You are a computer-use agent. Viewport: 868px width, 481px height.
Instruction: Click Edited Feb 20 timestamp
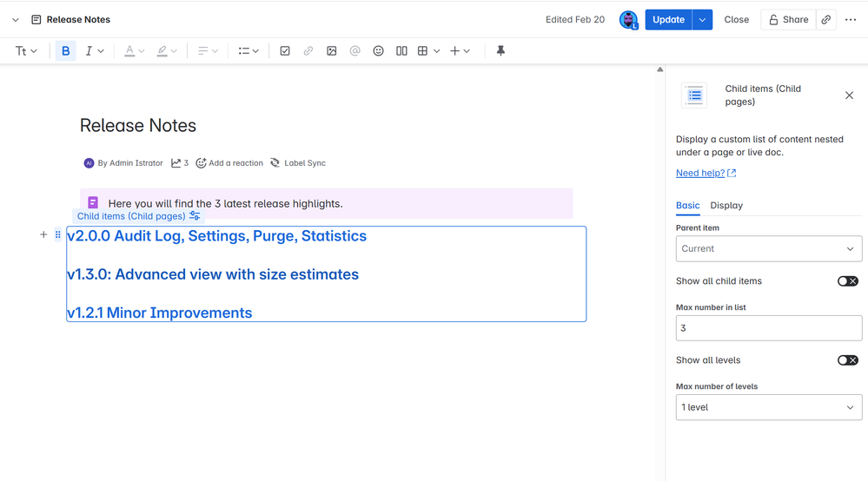[x=575, y=19]
